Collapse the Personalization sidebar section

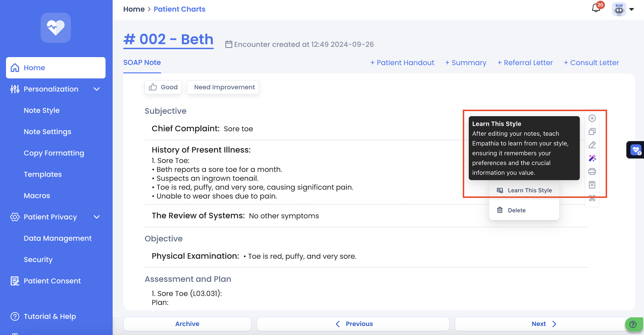(x=97, y=89)
